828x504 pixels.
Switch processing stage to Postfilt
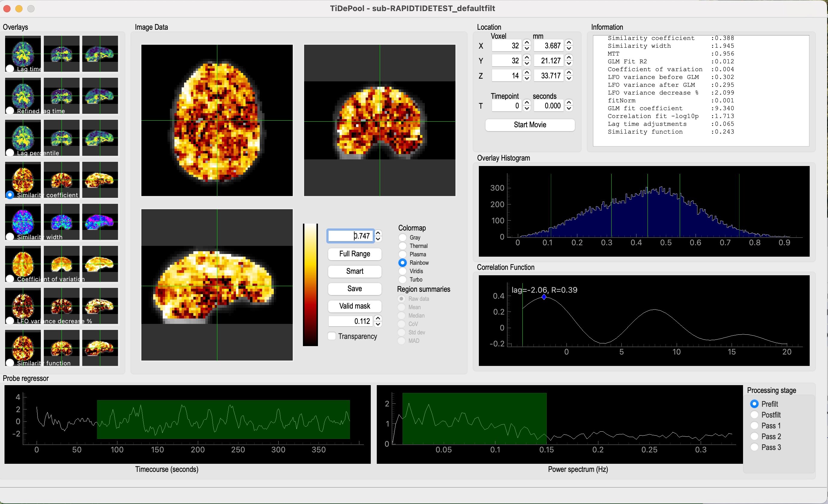754,415
